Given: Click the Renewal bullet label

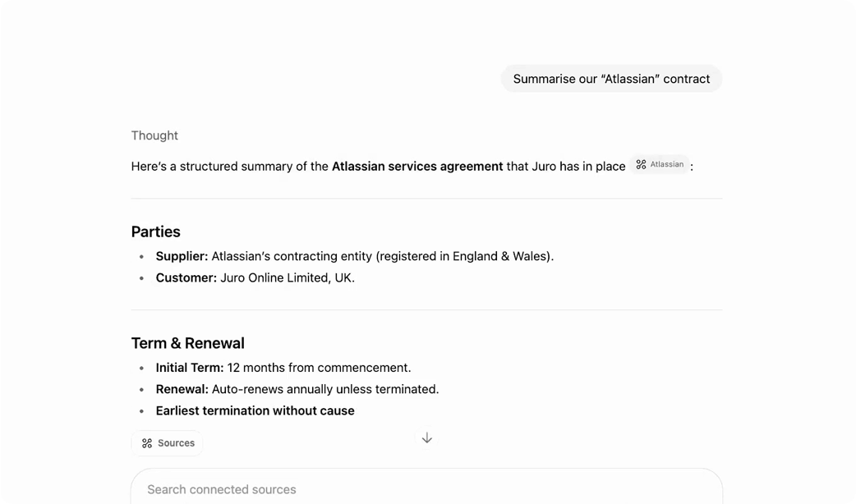Looking at the screenshot, I should [x=182, y=389].
